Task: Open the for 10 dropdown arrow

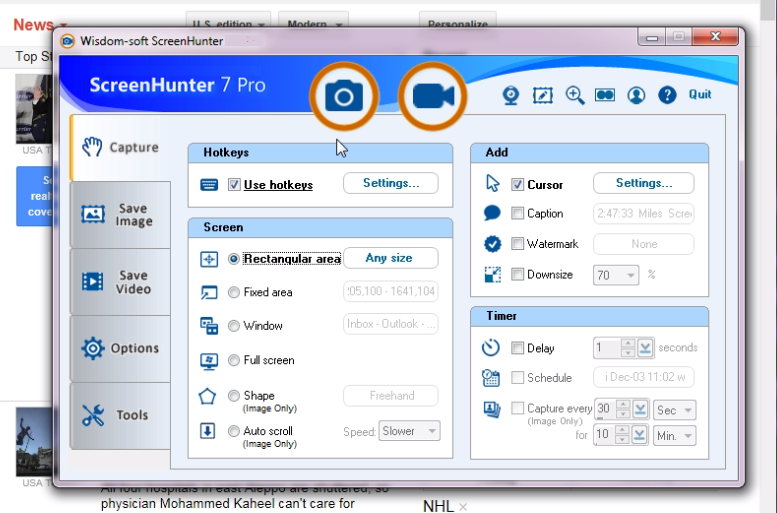Action: [639, 436]
